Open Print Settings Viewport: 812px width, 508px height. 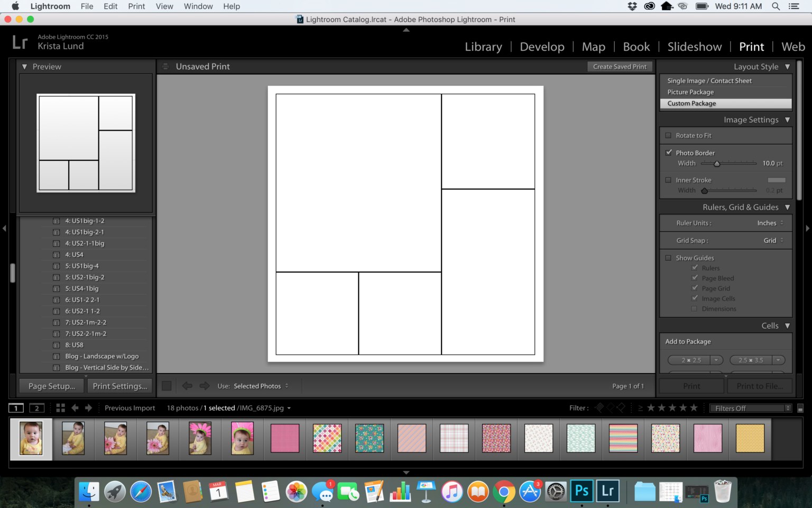tap(119, 386)
